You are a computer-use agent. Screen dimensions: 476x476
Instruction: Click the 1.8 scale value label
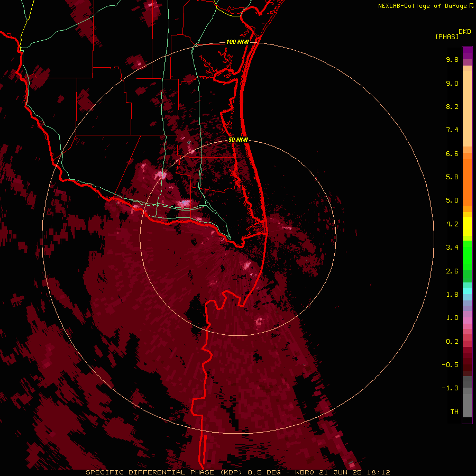point(452,295)
